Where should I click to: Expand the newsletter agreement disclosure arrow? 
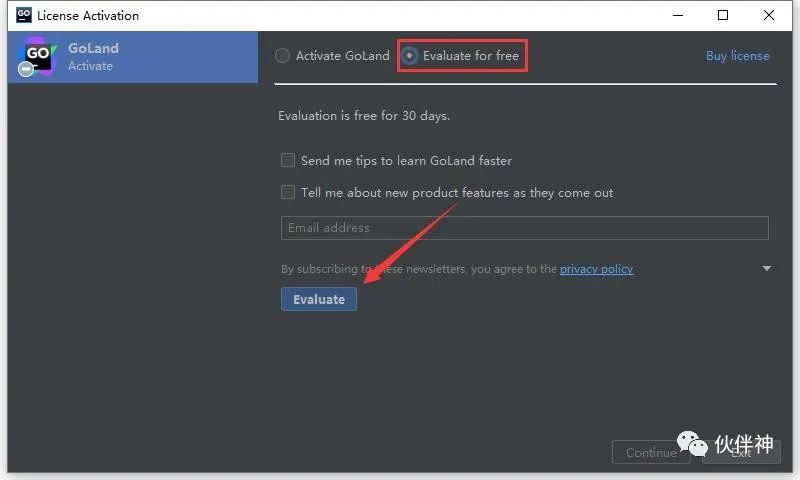pos(766,268)
